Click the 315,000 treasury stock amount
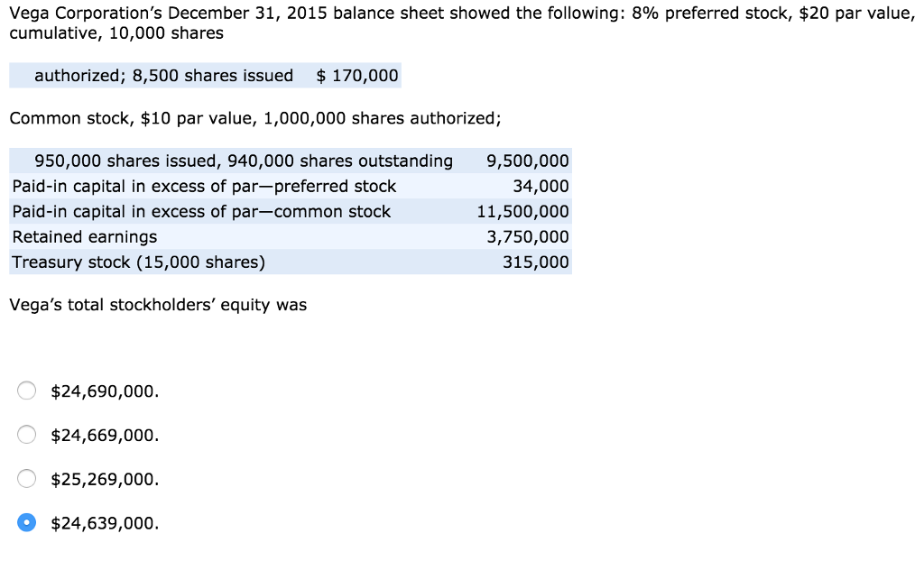The height and width of the screenshot is (561, 924). (536, 262)
